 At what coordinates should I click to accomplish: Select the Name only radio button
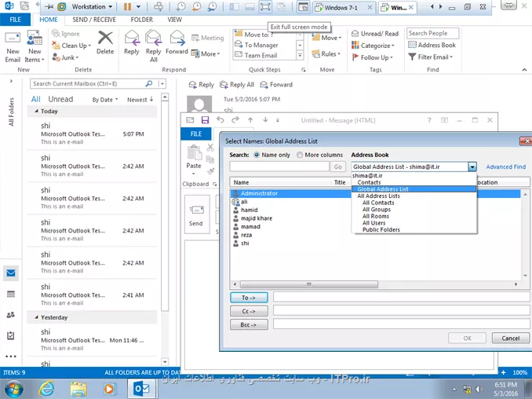pos(257,155)
